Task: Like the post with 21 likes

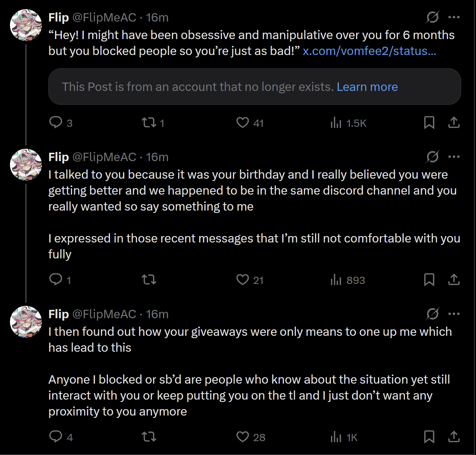Action: (x=242, y=280)
